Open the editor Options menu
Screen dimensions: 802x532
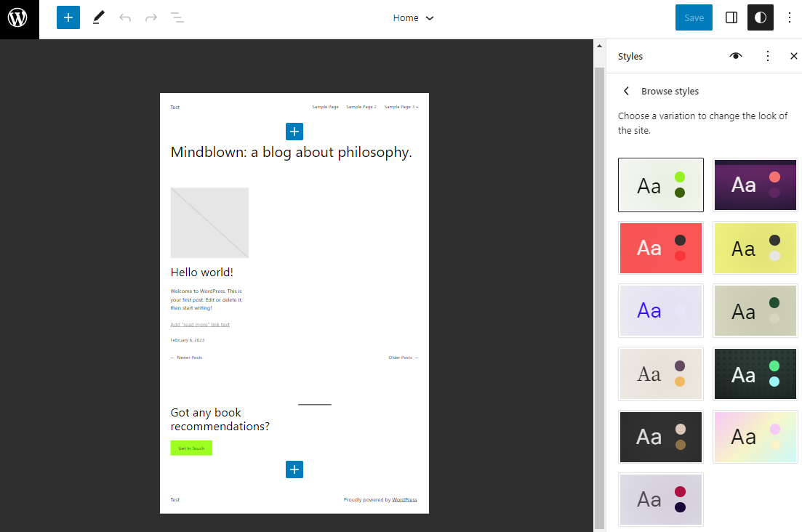coord(790,17)
